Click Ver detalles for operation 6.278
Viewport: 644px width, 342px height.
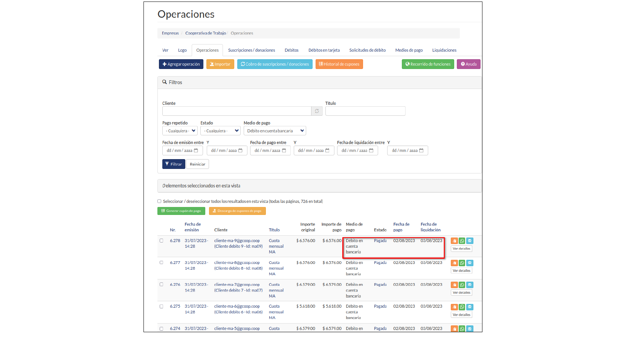pos(461,249)
